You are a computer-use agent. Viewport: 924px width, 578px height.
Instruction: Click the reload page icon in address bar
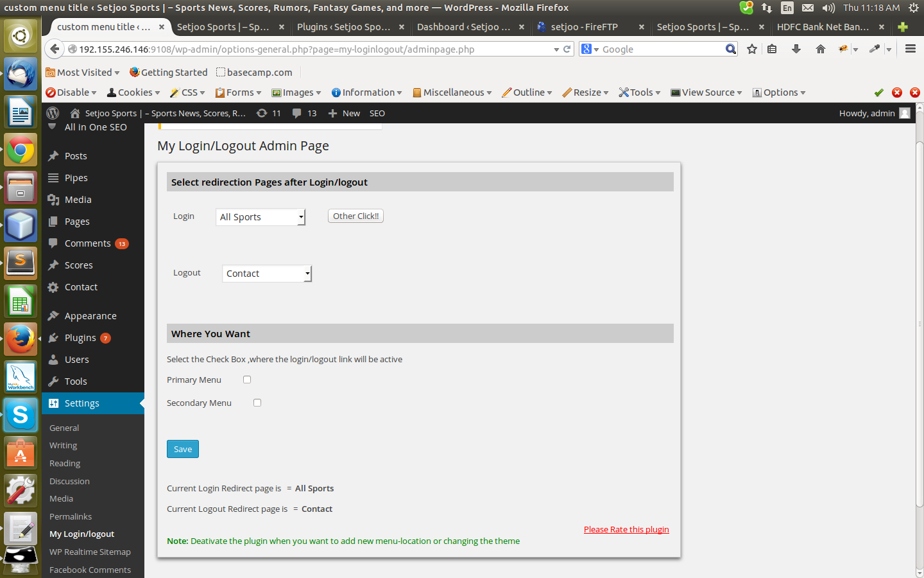[x=567, y=49]
